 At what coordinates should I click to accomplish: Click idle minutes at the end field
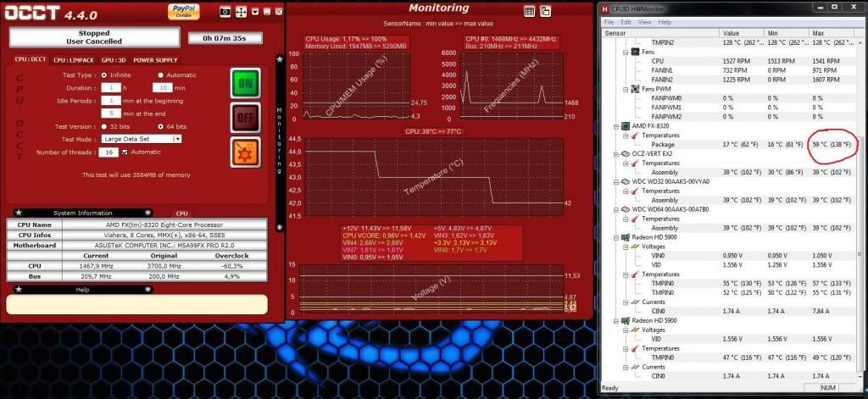click(x=111, y=113)
